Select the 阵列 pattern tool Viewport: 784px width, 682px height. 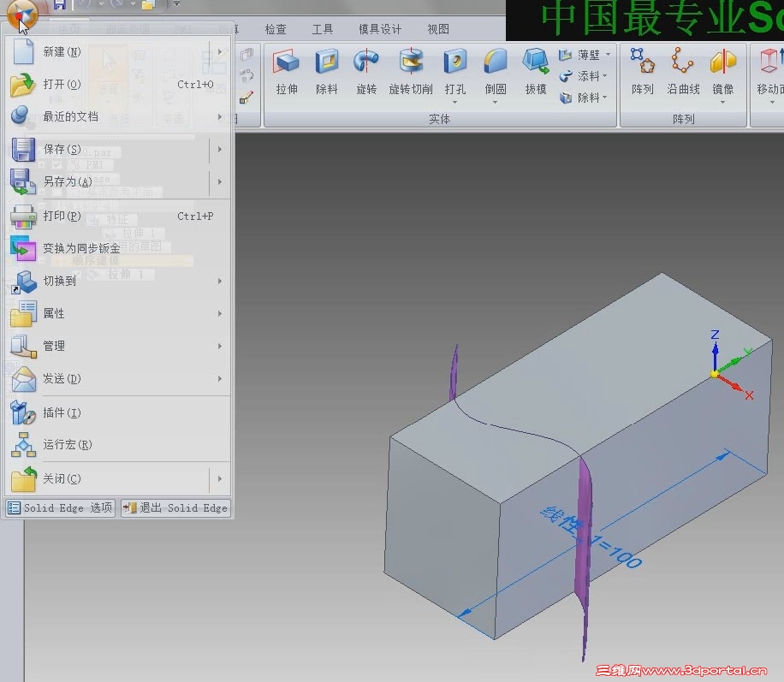click(643, 72)
